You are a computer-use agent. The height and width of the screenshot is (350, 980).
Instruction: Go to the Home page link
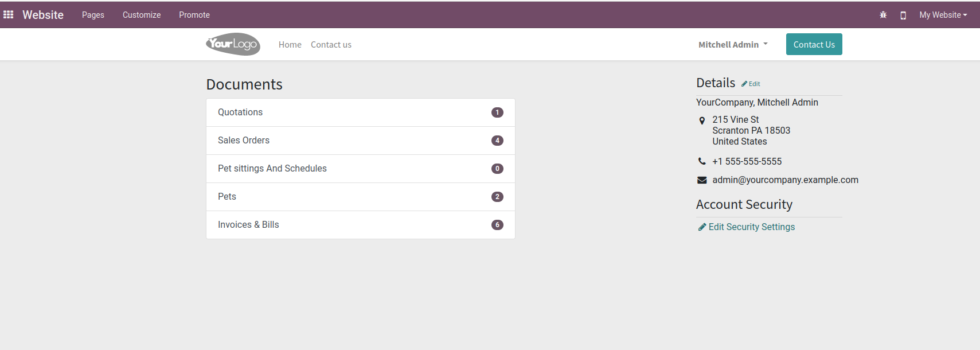pos(290,45)
